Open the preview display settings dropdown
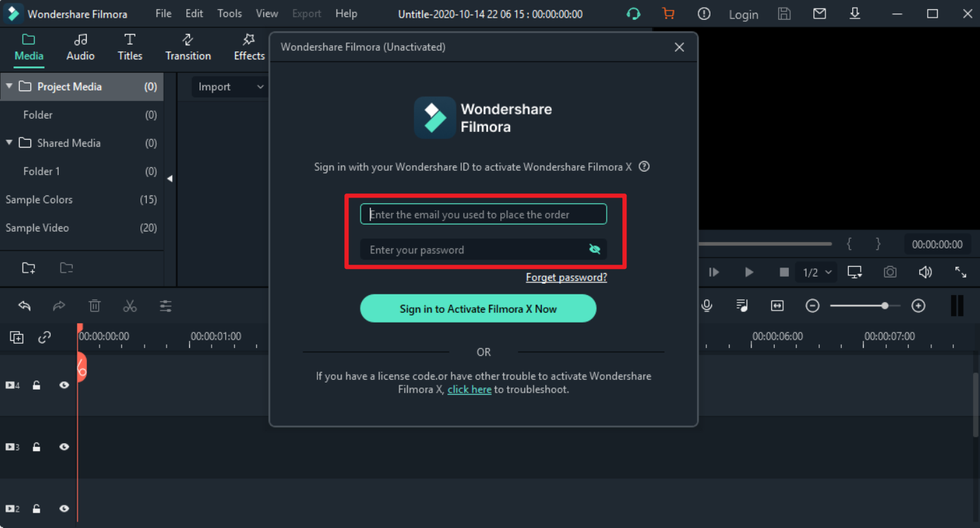Viewport: 980px width, 528px height. [855, 272]
